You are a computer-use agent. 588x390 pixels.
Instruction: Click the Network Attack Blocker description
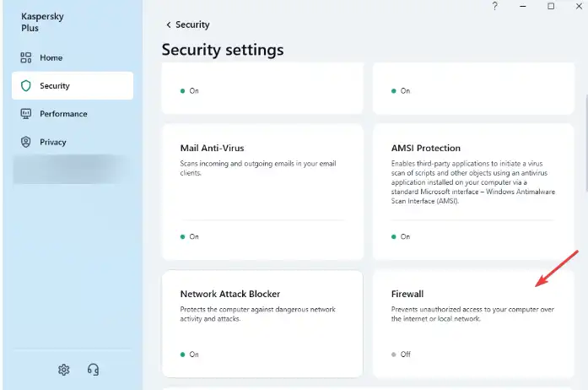pyautogui.click(x=257, y=314)
